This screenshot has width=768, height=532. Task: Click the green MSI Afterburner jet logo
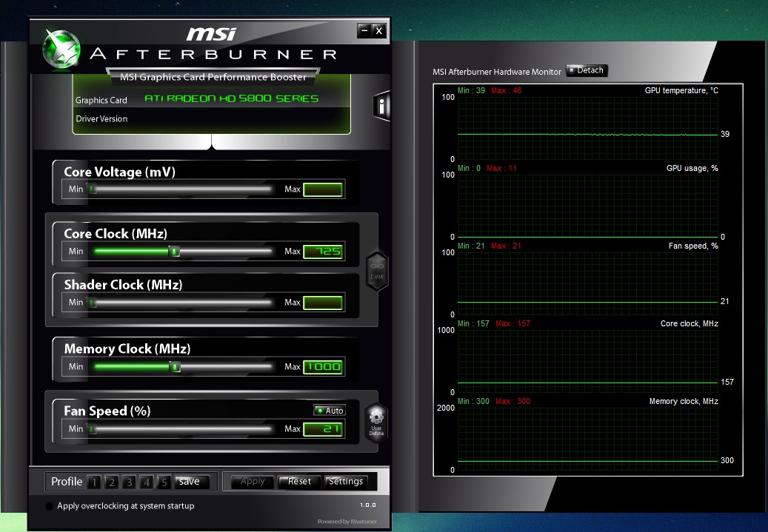click(61, 49)
